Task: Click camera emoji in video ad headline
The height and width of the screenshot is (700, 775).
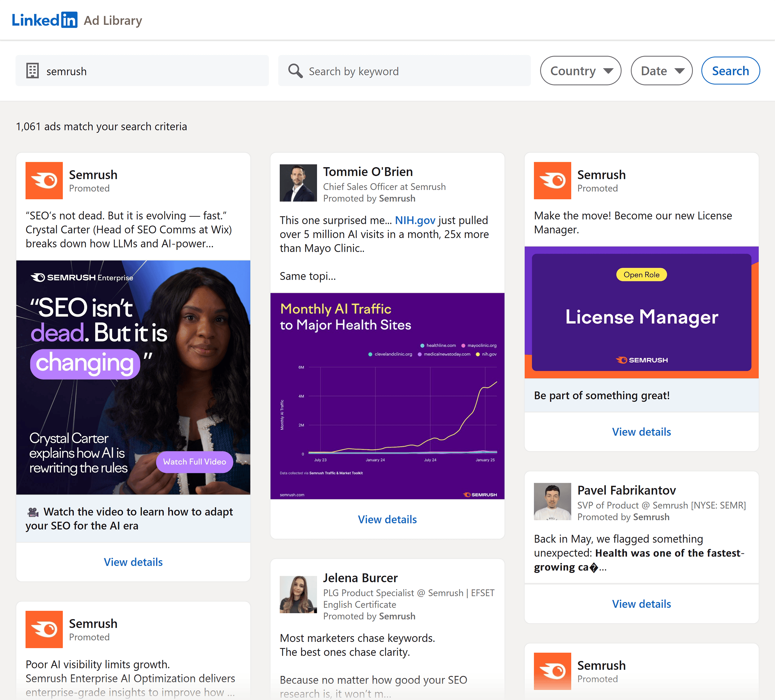Action: [x=33, y=512]
